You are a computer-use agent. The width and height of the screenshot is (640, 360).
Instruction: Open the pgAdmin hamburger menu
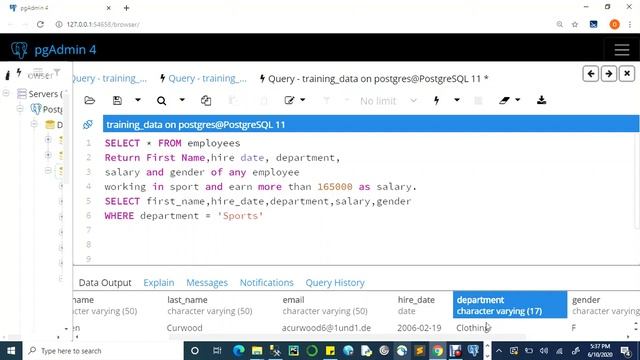[622, 50]
